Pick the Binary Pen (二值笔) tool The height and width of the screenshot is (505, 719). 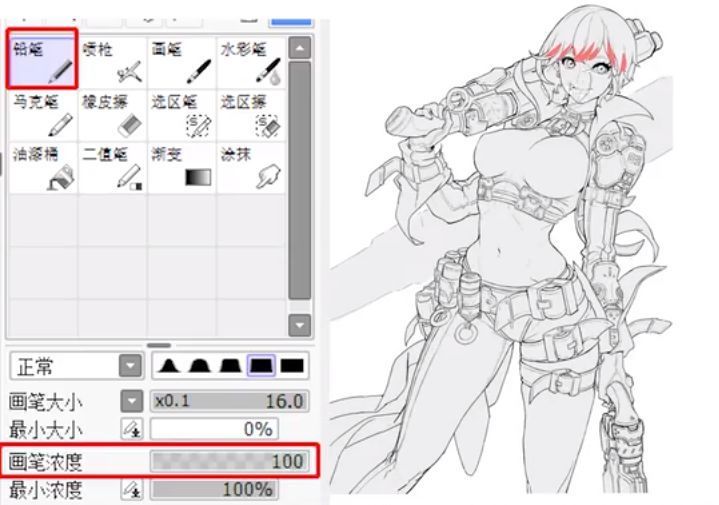click(x=112, y=167)
